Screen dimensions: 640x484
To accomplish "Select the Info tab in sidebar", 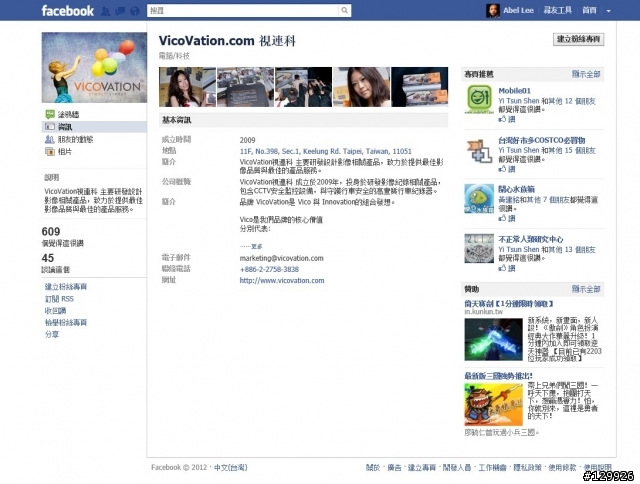I will (94, 127).
